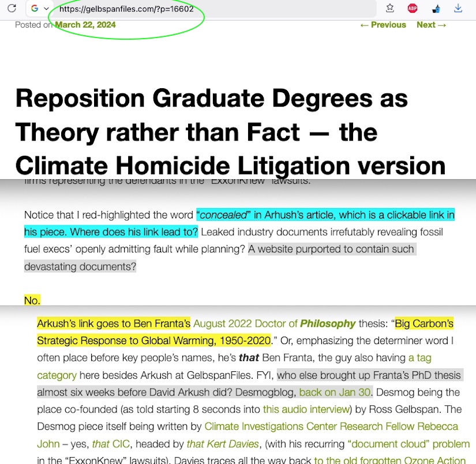Click the browser reload icon

tap(12, 9)
